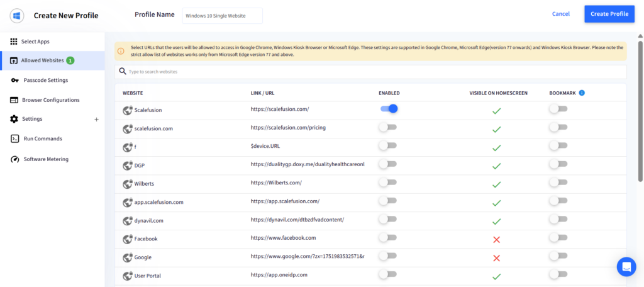Click the dynavil.com website name
Viewport: 644px width, 287px height.
click(x=148, y=221)
